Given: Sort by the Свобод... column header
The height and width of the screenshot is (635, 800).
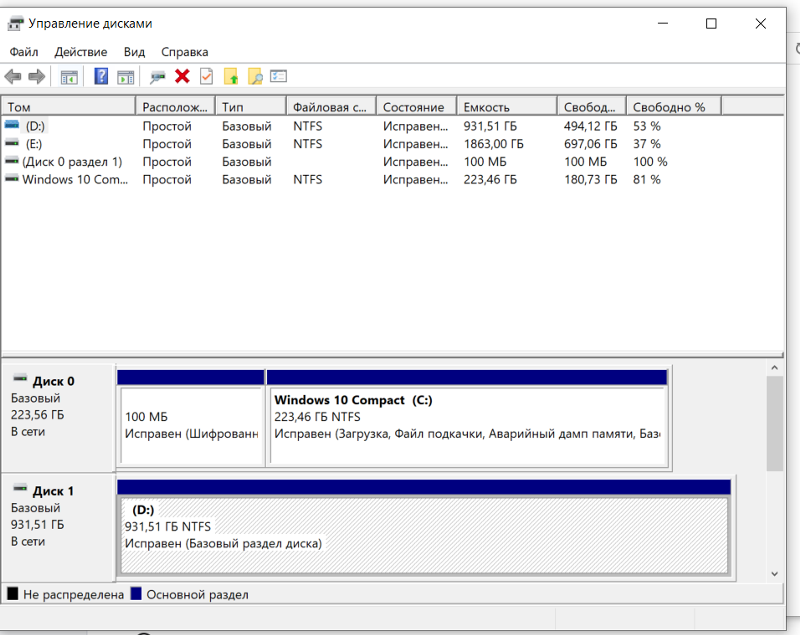Looking at the screenshot, I should point(592,107).
